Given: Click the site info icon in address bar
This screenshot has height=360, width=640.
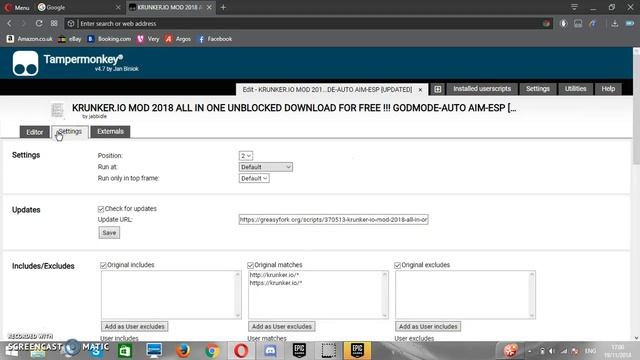Looking at the screenshot, I should [x=71, y=24].
